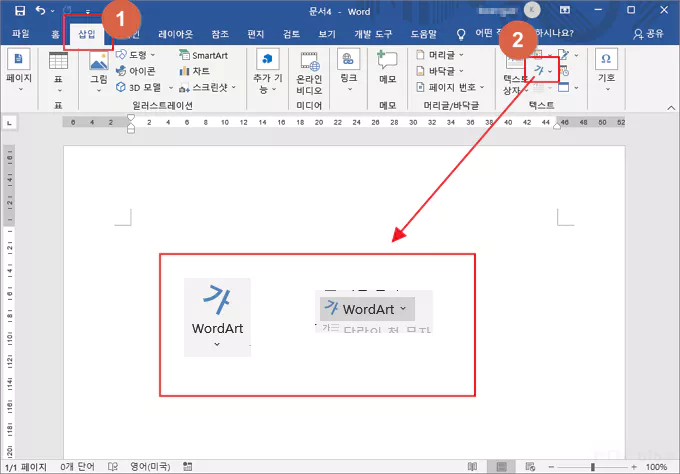
Task: Insert a SmartArt graphic
Action: [x=203, y=55]
